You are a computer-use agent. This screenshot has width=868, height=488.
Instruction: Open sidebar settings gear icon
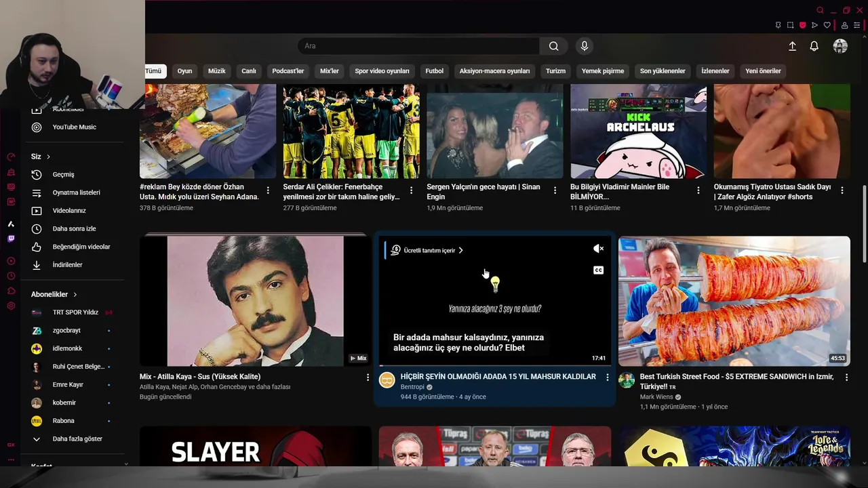[x=11, y=306]
